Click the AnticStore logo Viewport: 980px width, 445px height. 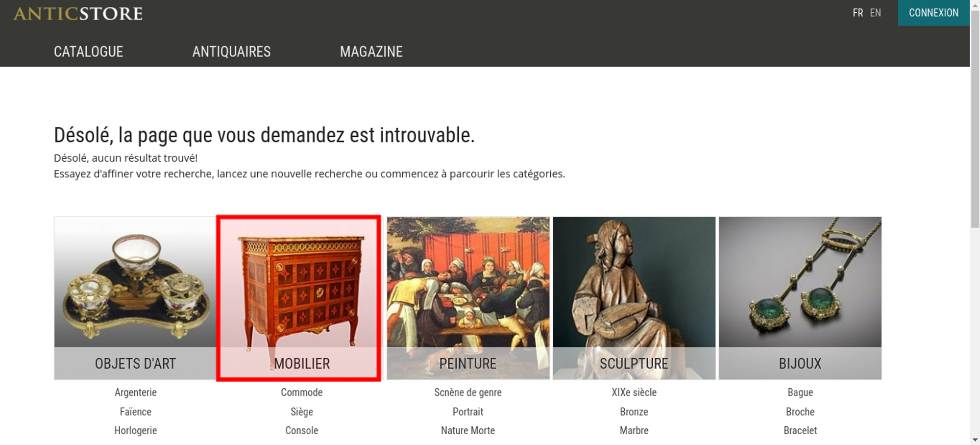(78, 13)
